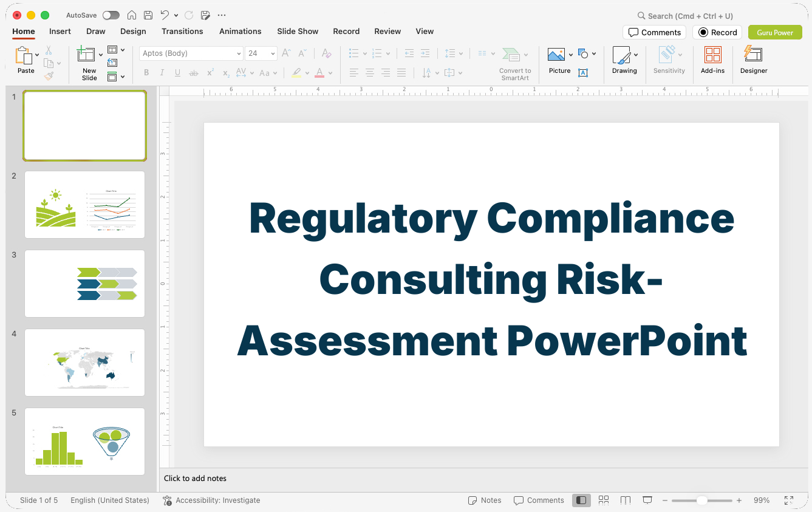Click the Format Painter brush icon
The image size is (812, 512).
pos(49,77)
